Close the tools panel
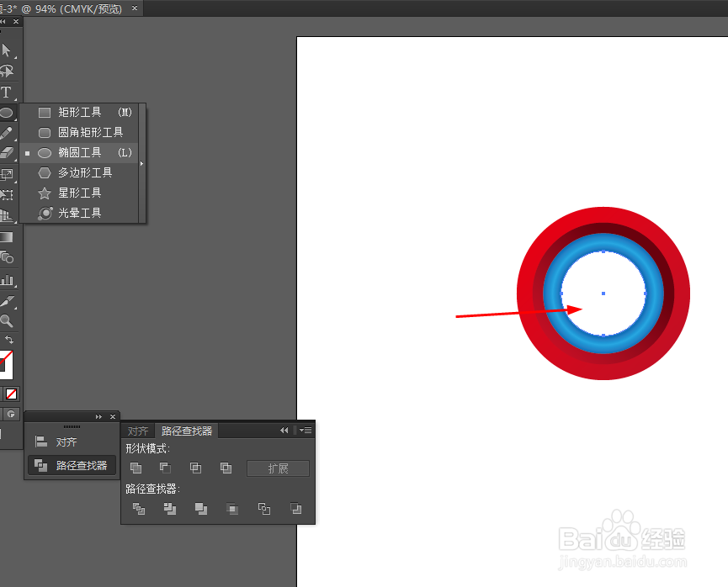 (x=16, y=21)
